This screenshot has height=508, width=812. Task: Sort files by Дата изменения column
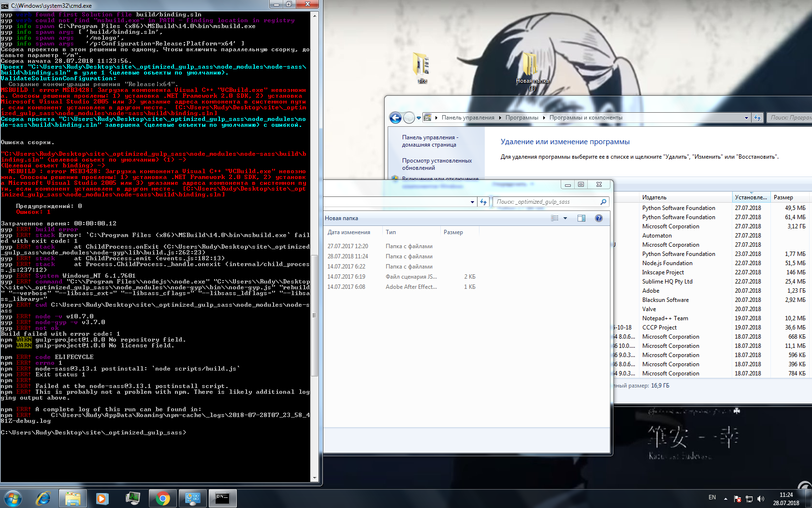[353, 232]
